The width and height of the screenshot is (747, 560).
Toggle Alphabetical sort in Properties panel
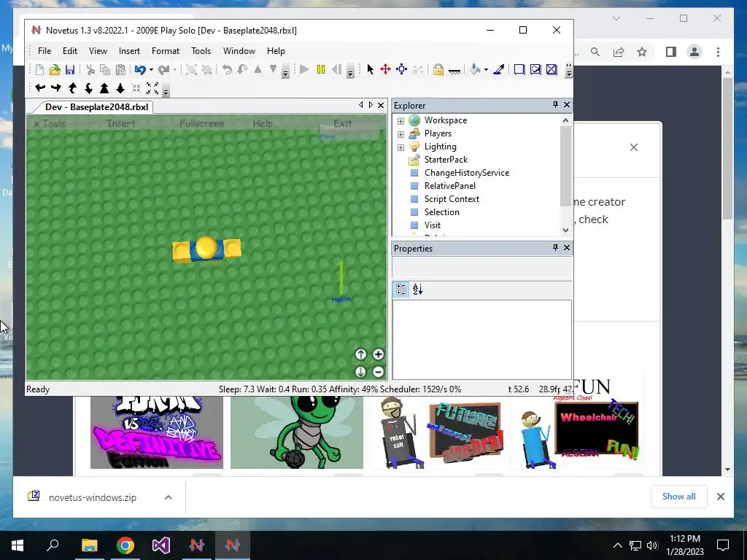(417, 289)
